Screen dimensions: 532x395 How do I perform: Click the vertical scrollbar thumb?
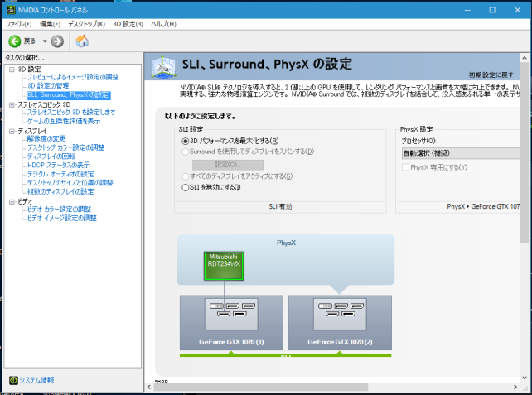525,152
